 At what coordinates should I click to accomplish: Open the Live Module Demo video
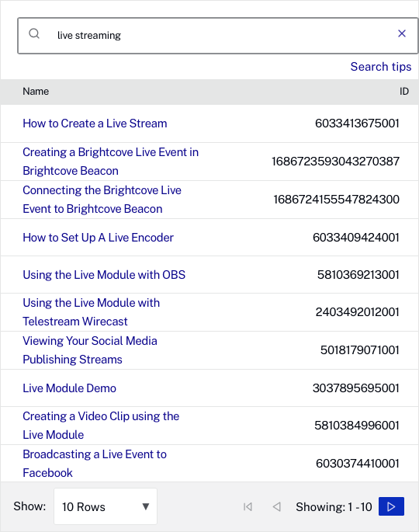(x=70, y=388)
